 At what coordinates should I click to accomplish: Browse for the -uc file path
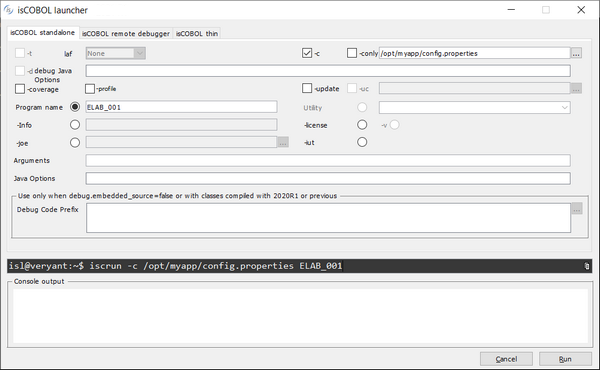(576, 88)
